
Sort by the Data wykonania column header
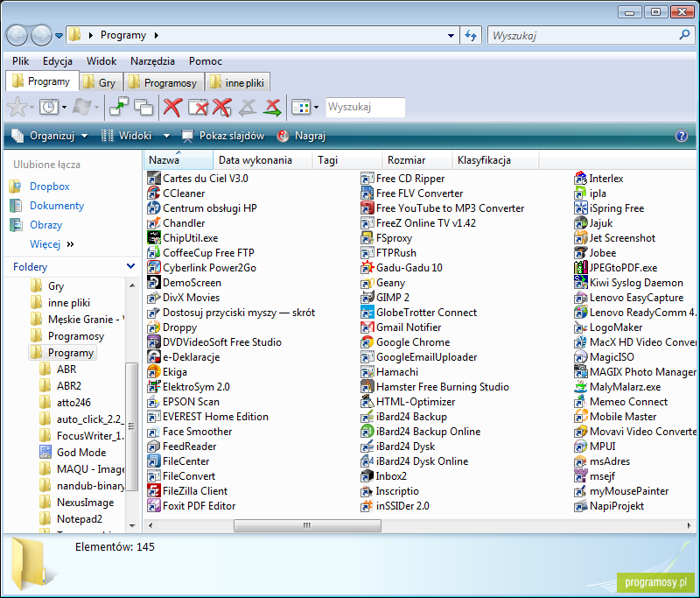coord(262,160)
